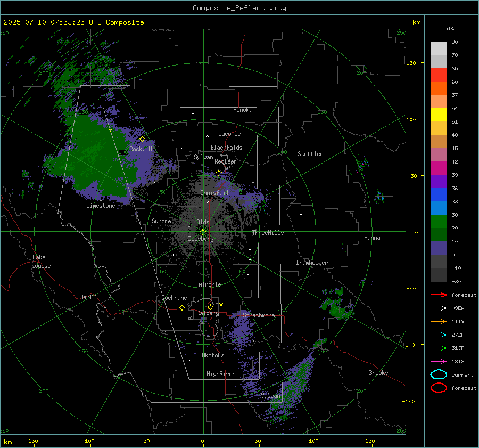Image resolution: width=479 pixels, height=448 pixels.
Task: Select the bright yellow 51-54 dBZ swatch
Action: pos(439,115)
